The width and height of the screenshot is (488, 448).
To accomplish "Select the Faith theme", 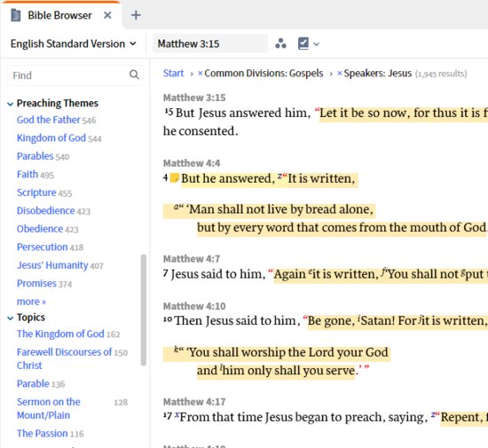I will (28, 174).
